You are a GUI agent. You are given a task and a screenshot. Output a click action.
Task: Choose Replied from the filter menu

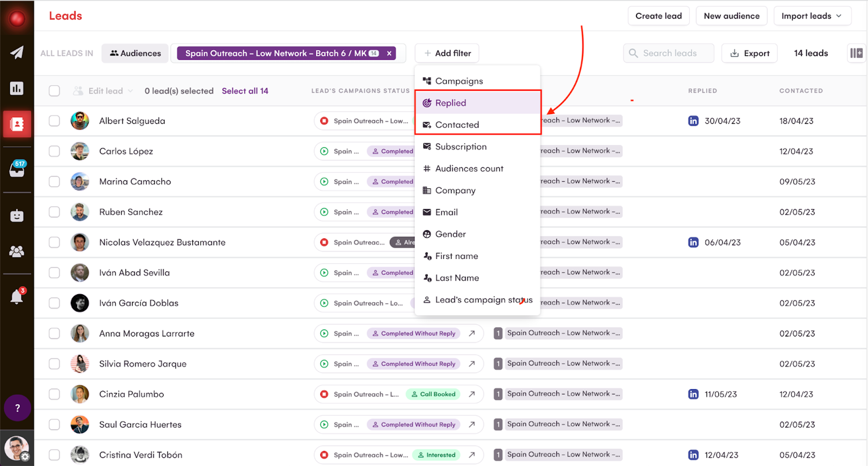point(450,103)
